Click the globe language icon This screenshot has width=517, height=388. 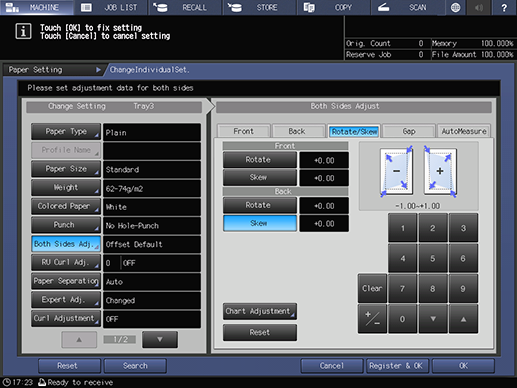tap(456, 7)
